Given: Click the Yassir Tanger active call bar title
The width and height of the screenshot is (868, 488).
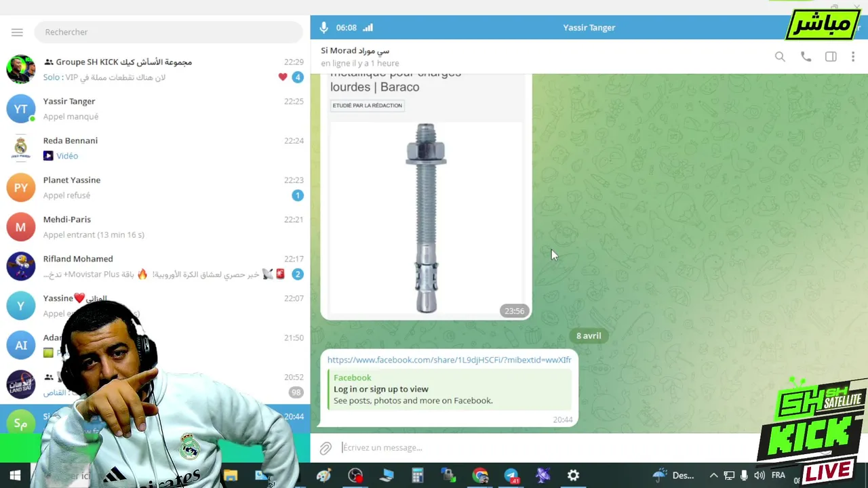Looking at the screenshot, I should coord(589,28).
